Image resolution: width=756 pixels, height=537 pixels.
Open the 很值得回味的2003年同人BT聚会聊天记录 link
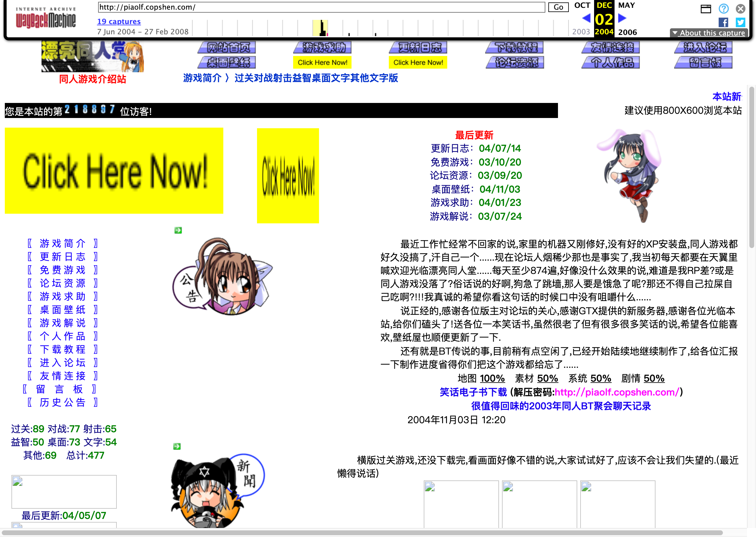click(561, 406)
